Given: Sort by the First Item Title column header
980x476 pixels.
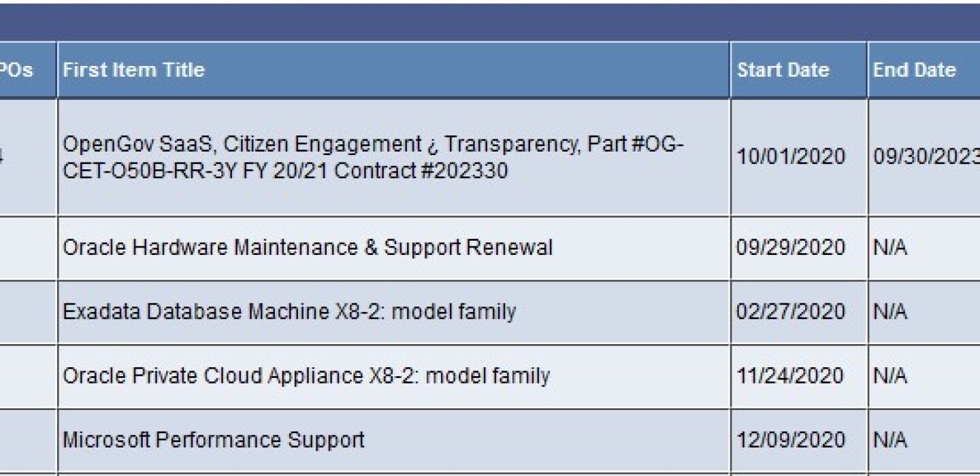Looking at the screenshot, I should (133, 70).
